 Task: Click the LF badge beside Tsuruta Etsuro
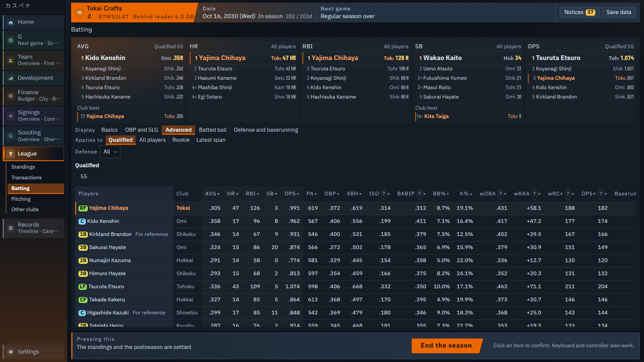coord(83,287)
